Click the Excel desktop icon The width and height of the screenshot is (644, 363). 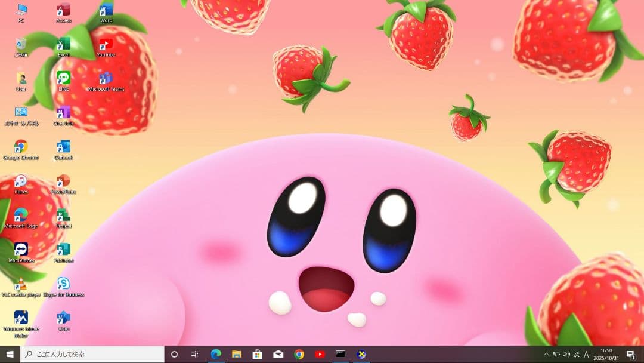click(63, 44)
